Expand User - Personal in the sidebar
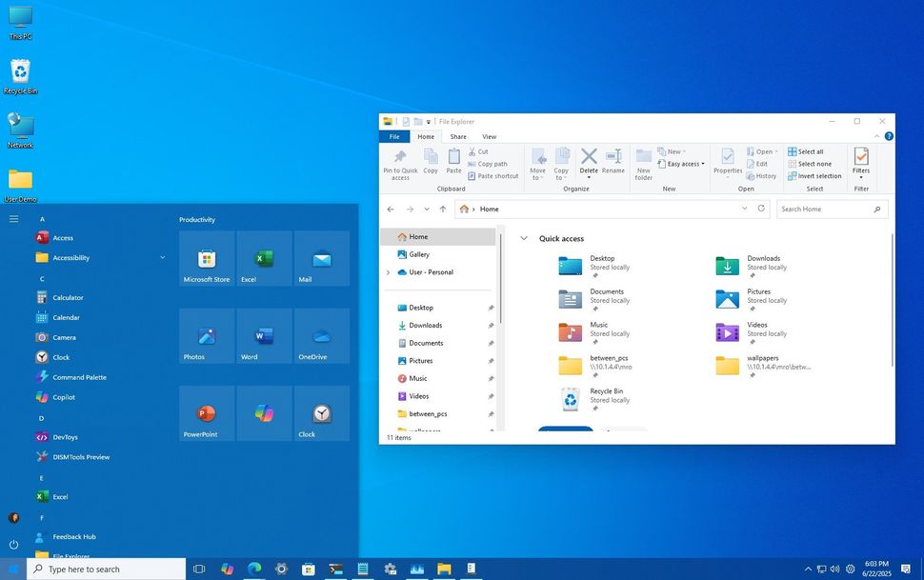This screenshot has height=580, width=924. coord(389,272)
